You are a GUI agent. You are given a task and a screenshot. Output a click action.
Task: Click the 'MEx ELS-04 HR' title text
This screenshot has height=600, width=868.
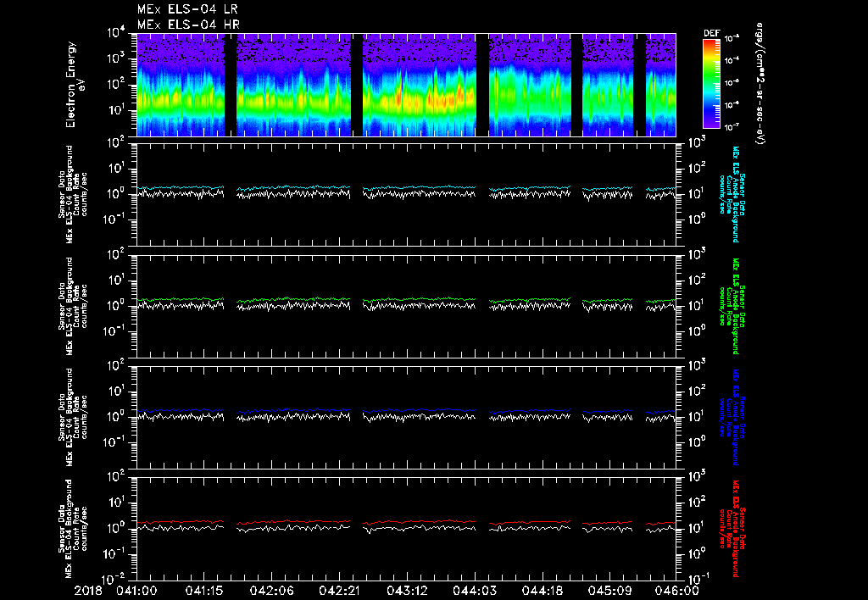coord(188,25)
